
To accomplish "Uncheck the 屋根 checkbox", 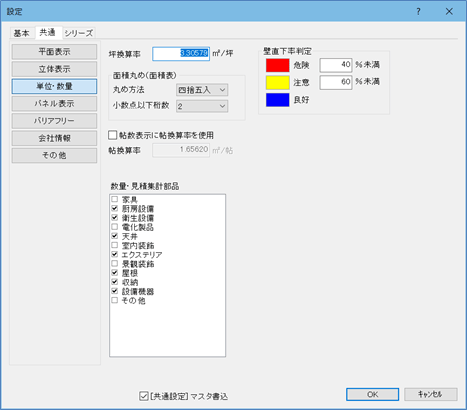I will (x=115, y=273).
